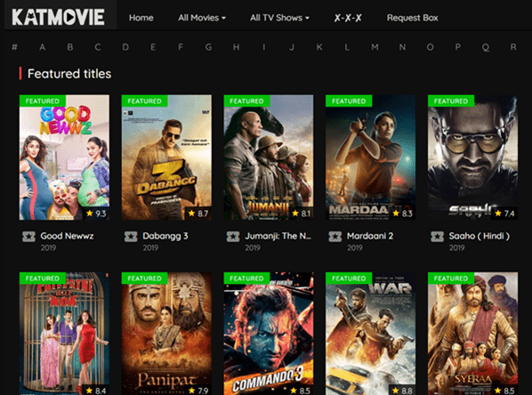Viewport: 532px width, 395px height.
Task: Filter titles by letter G
Action: click(x=209, y=47)
